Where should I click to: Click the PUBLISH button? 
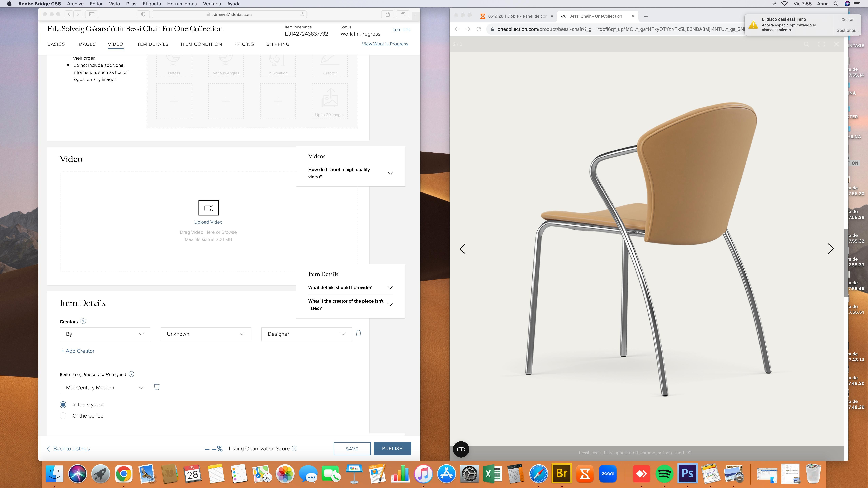pyautogui.click(x=393, y=449)
